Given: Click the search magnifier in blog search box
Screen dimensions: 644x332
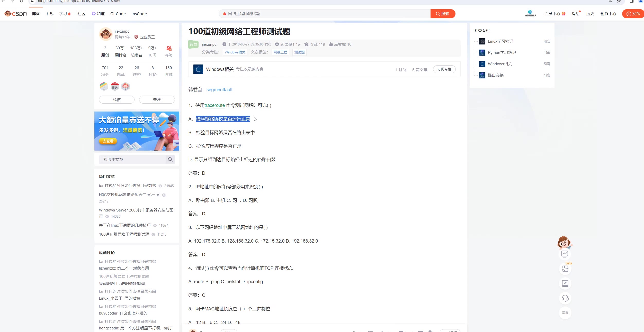Looking at the screenshot, I should (170, 160).
